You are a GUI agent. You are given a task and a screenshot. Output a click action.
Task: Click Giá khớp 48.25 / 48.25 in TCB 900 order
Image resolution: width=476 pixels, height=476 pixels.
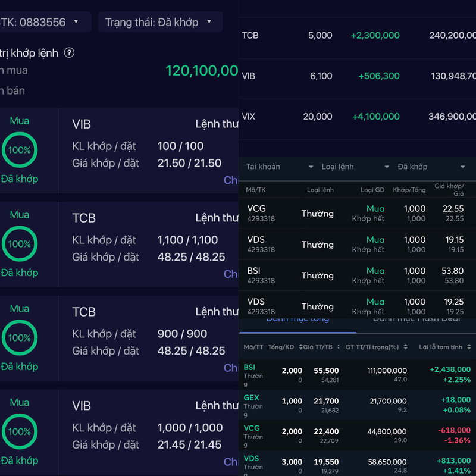coord(191,351)
